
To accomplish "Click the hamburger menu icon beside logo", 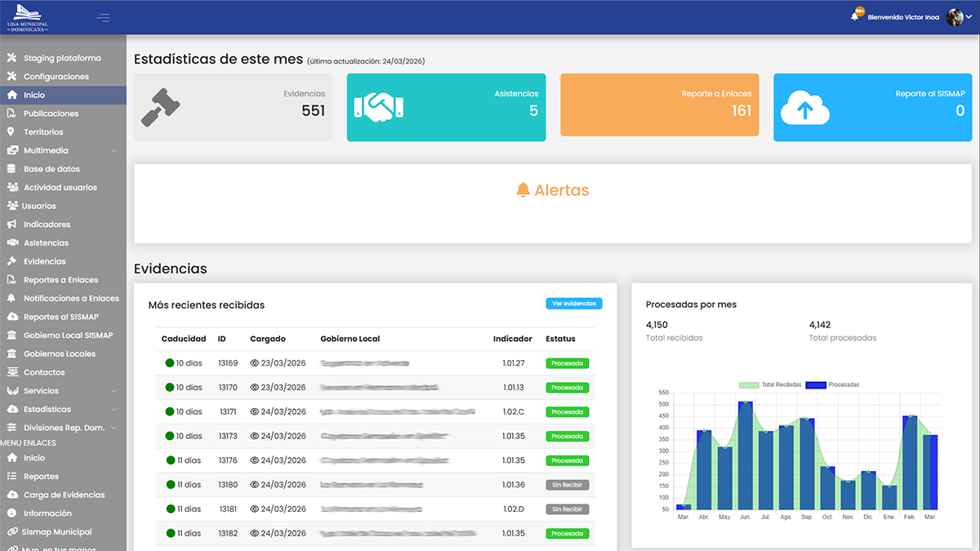I will 103,17.
